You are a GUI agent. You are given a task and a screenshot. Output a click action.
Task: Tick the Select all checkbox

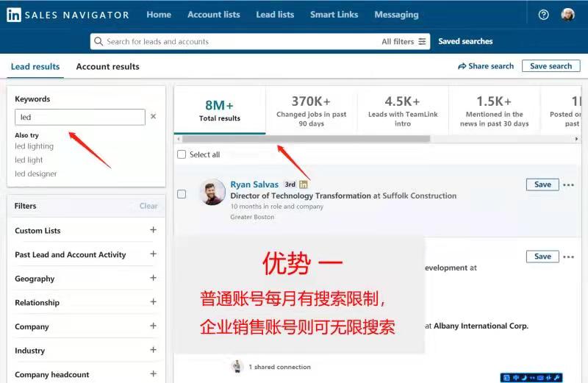[x=182, y=154]
